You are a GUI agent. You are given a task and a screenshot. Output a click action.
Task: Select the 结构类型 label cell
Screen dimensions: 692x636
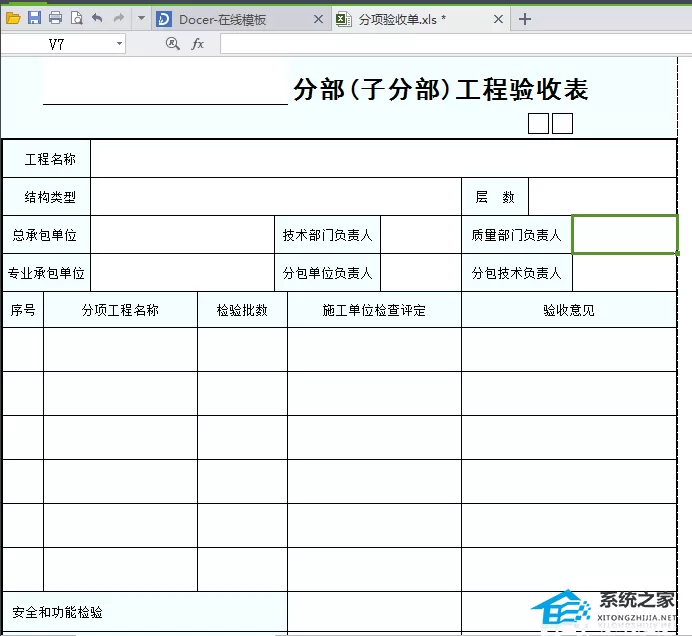point(46,197)
